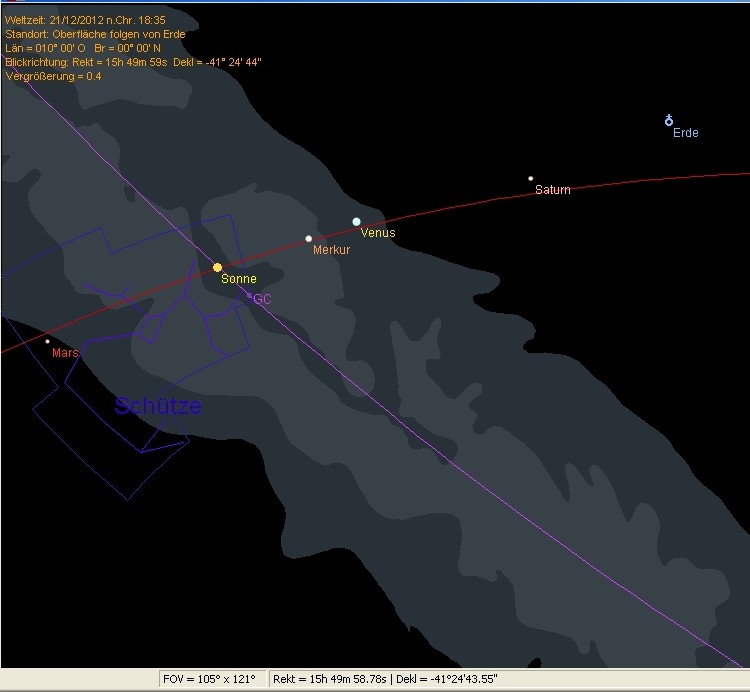Select the red "Mars" text label

[x=65, y=353]
